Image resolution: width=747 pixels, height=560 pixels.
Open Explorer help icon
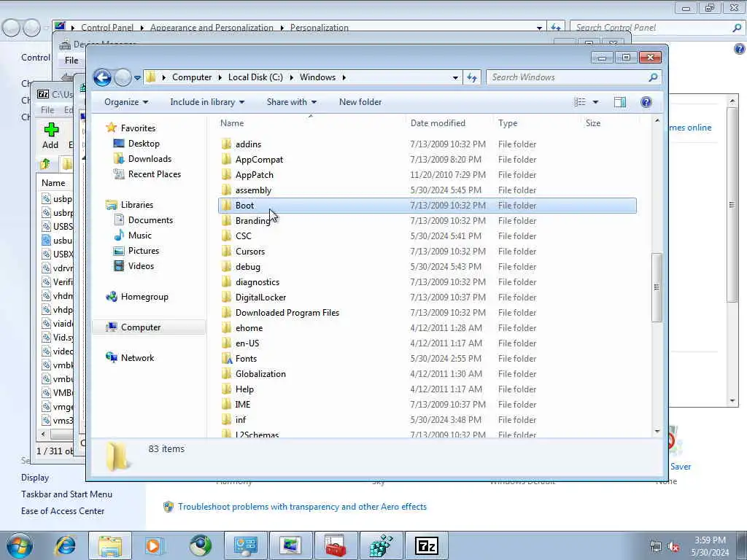[x=646, y=102]
